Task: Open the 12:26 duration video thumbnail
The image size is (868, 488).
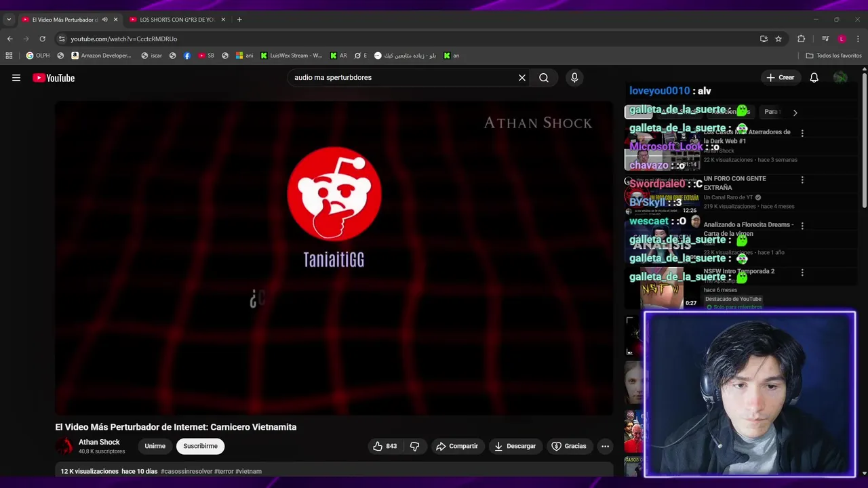Action: tap(662, 195)
